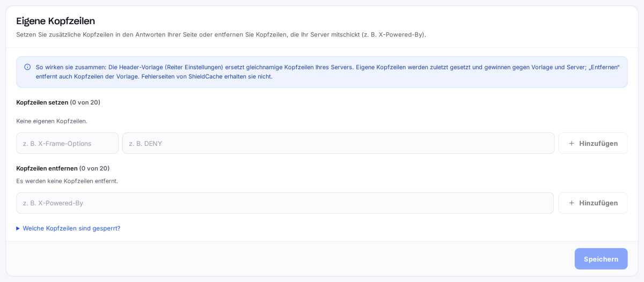Click the Speichern button
The width and height of the screenshot is (644, 282).
601,259
